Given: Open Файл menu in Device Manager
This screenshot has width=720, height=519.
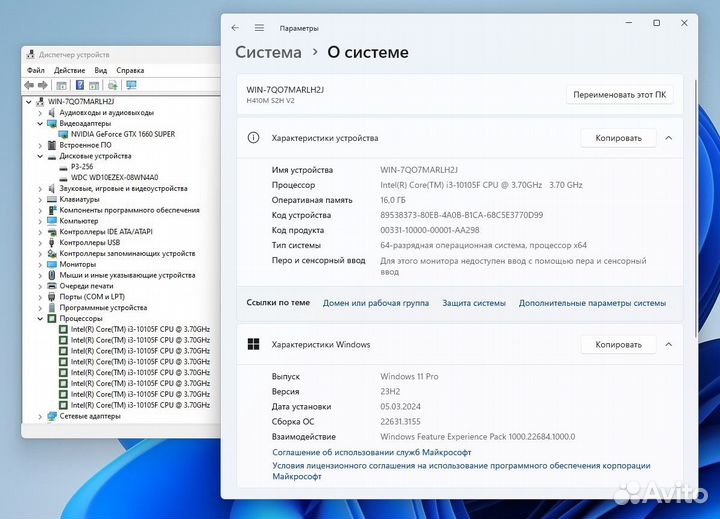Looking at the screenshot, I should pyautogui.click(x=36, y=70).
